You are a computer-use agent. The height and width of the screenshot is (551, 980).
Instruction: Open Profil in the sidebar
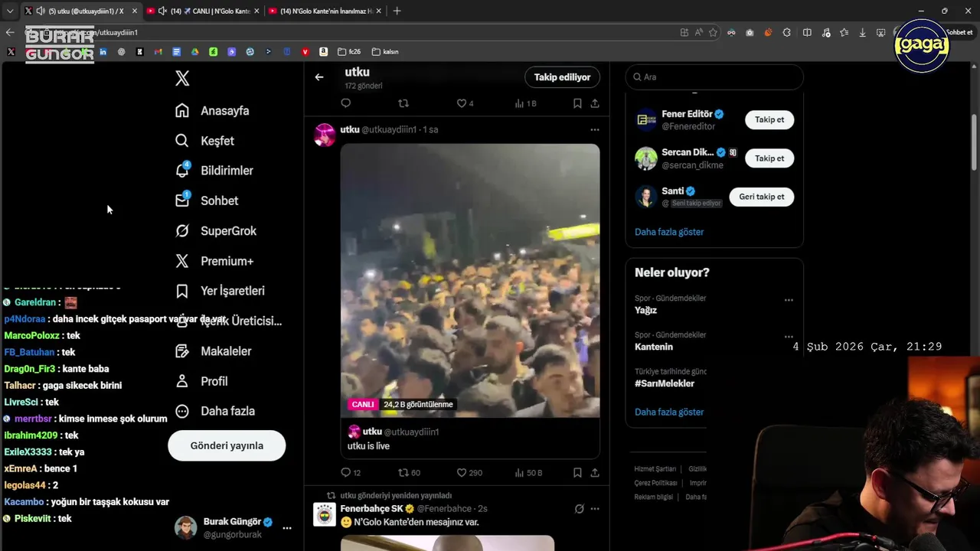[201, 381]
